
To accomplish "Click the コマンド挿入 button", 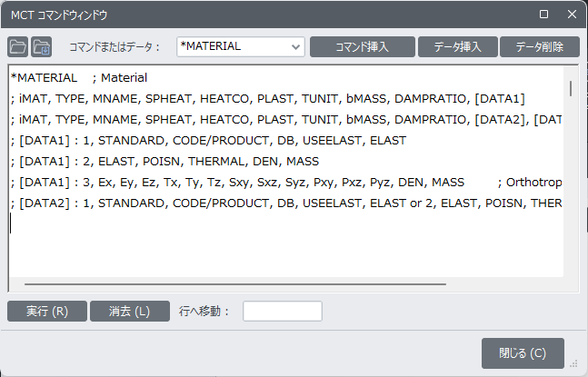I will (363, 47).
